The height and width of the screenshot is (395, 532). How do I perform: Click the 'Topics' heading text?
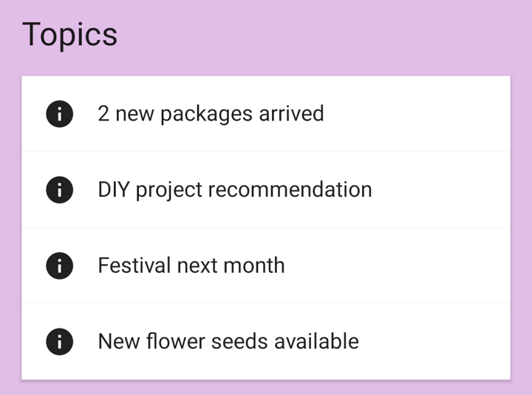69,35
